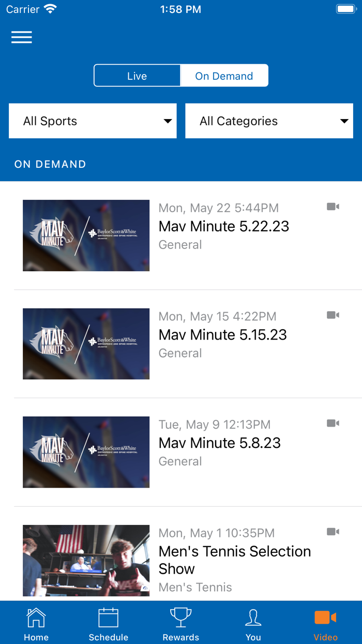The height and width of the screenshot is (644, 362).
Task: Select the Rewards tab
Action: coord(180,623)
